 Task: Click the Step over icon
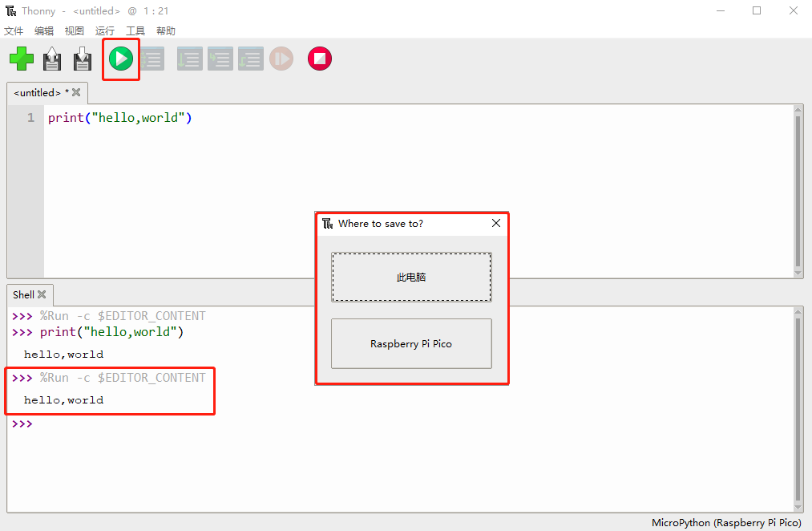189,59
